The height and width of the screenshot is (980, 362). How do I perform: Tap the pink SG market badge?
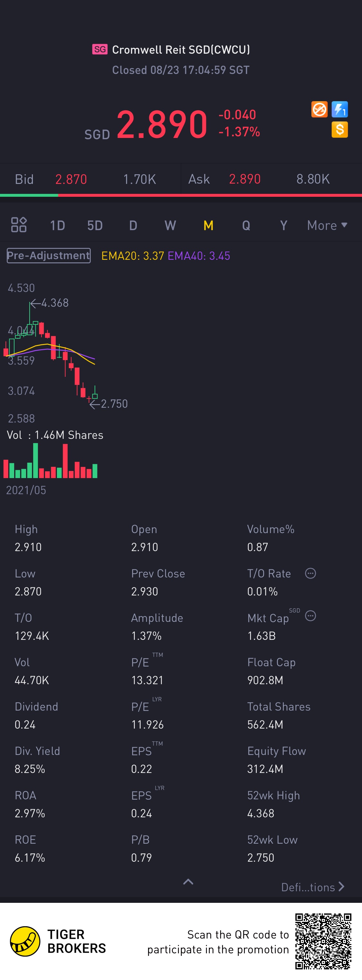(x=100, y=50)
